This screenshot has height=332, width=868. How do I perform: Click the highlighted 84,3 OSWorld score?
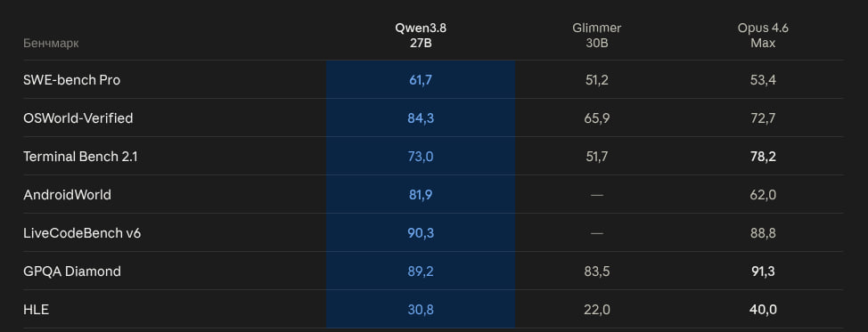click(x=421, y=117)
